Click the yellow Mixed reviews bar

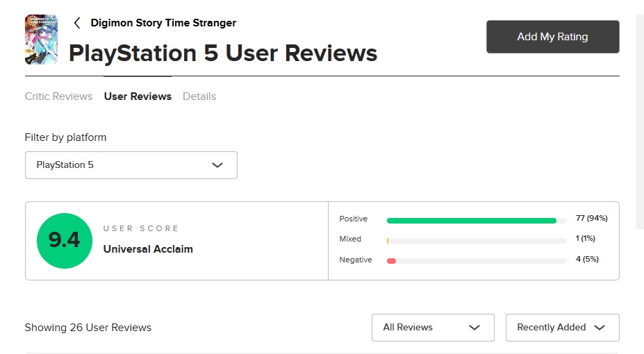(388, 241)
